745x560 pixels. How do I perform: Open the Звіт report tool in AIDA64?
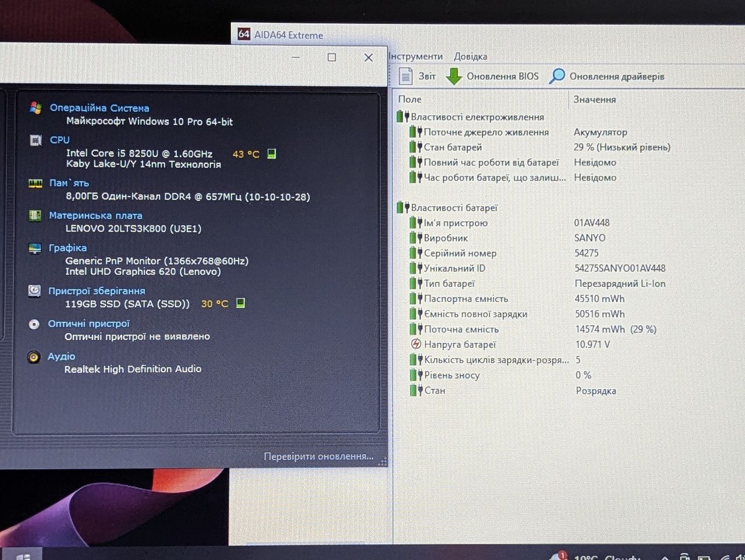coord(417,76)
